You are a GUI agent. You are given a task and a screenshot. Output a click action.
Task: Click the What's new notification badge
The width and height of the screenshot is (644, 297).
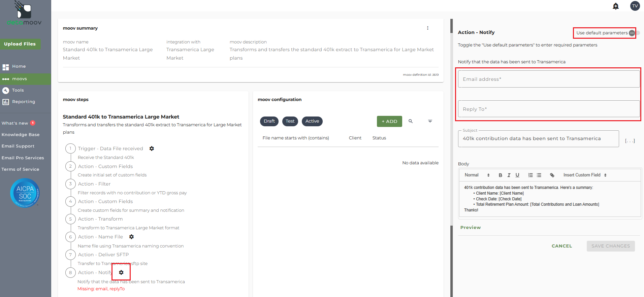click(33, 123)
